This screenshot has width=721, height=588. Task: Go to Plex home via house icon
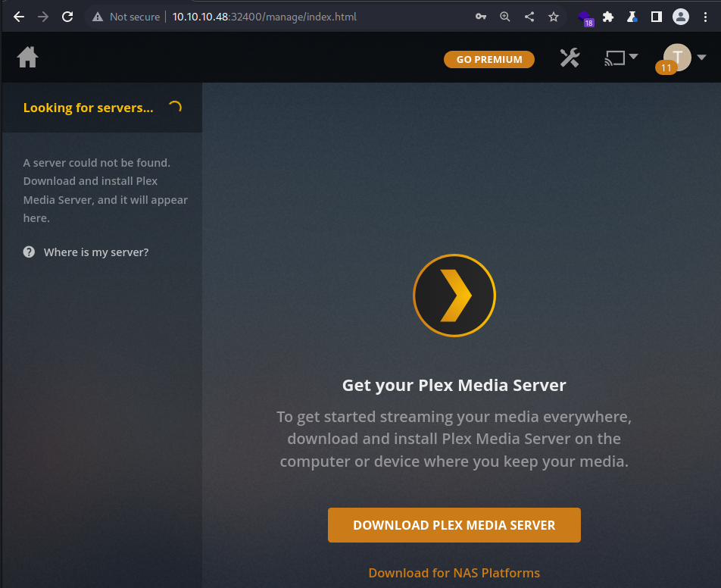coord(27,58)
